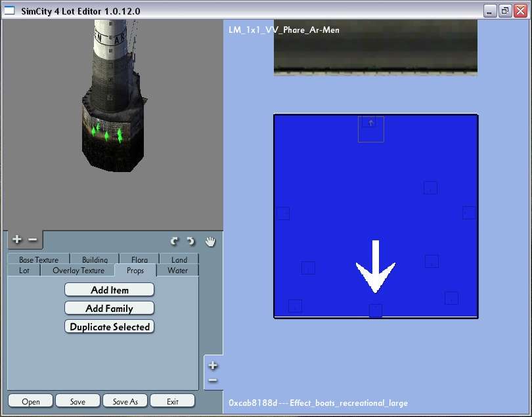Minimize the Lot Editor window

pyautogui.click(x=489, y=11)
